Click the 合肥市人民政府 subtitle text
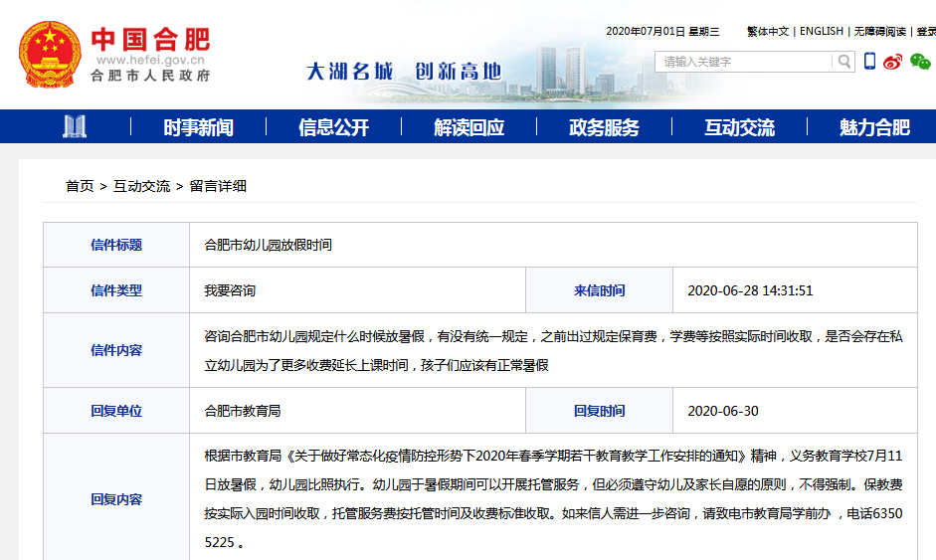The height and width of the screenshot is (560, 936). point(150,76)
